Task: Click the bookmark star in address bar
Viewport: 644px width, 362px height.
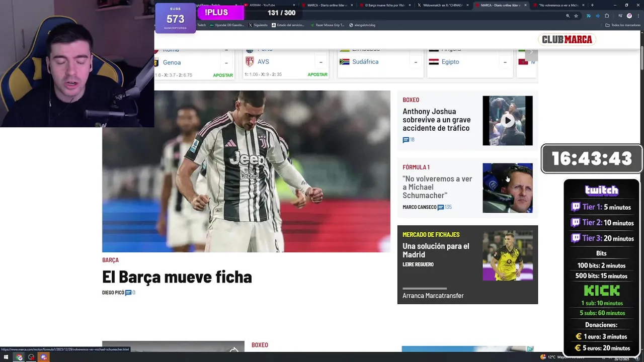Action: point(576,16)
